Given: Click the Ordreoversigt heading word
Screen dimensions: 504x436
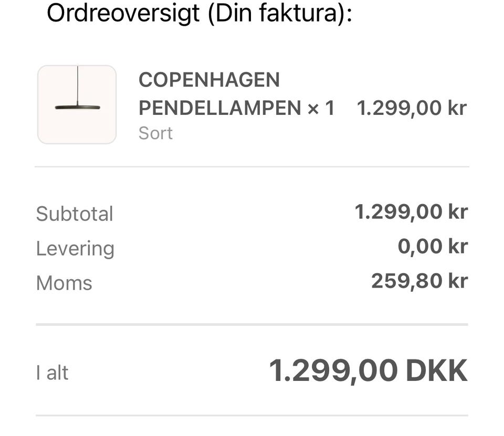Looking at the screenshot, I should point(123,13).
